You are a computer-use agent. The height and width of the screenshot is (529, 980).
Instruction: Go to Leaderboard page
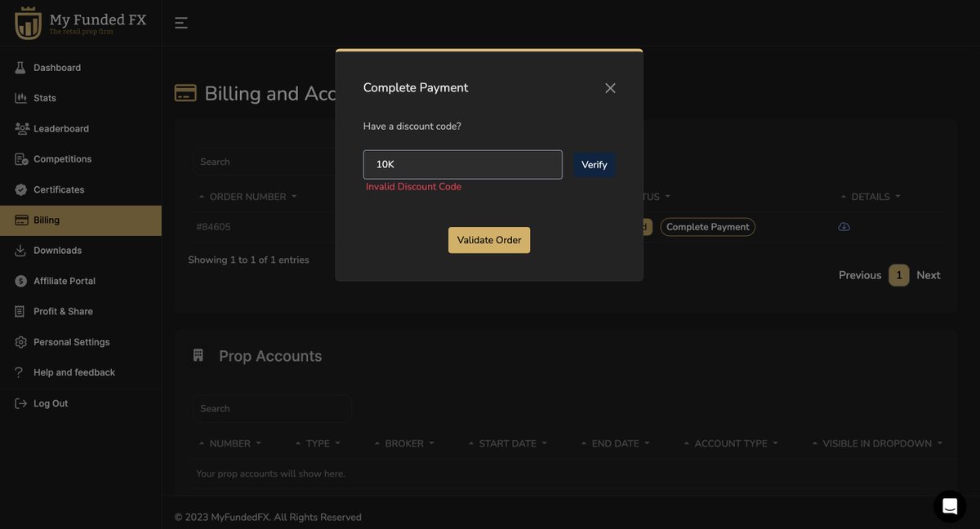click(x=80, y=129)
